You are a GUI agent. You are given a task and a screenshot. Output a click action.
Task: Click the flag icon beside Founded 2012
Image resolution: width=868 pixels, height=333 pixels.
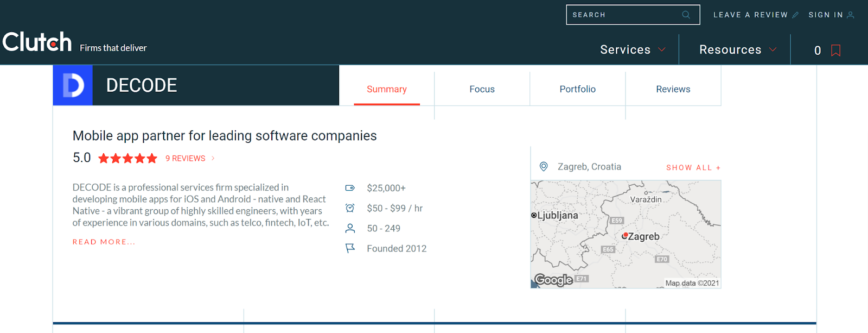(x=350, y=248)
